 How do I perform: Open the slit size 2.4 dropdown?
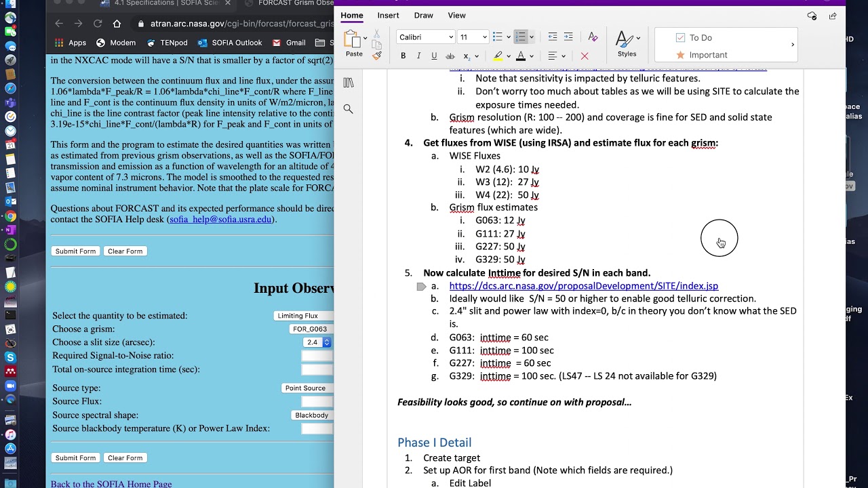[x=317, y=342]
